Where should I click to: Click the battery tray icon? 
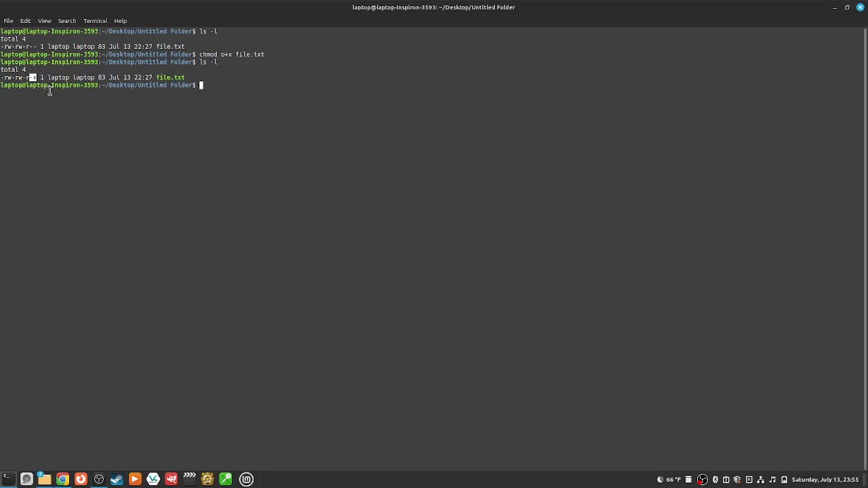tap(784, 480)
